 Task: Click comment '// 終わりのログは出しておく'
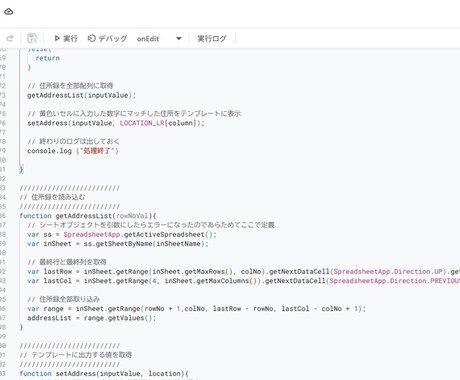[73, 141]
